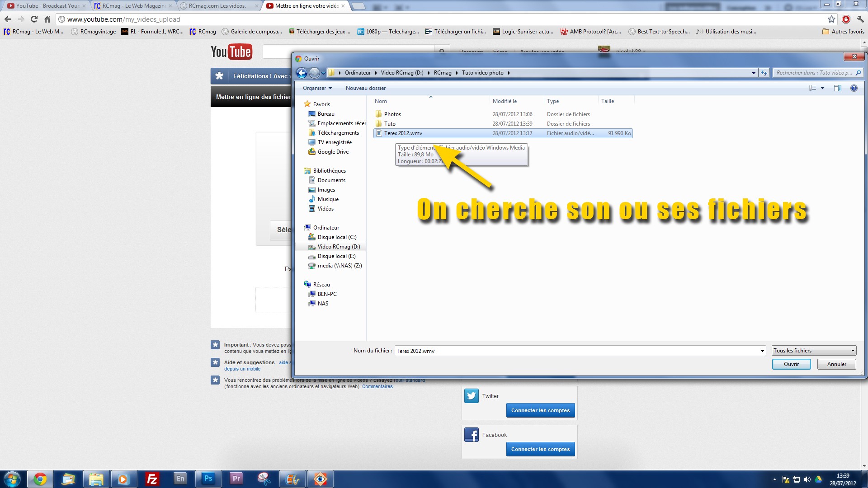Screen dimensions: 868x488
Task: Select Réseau in navigation pane
Action: (321, 285)
